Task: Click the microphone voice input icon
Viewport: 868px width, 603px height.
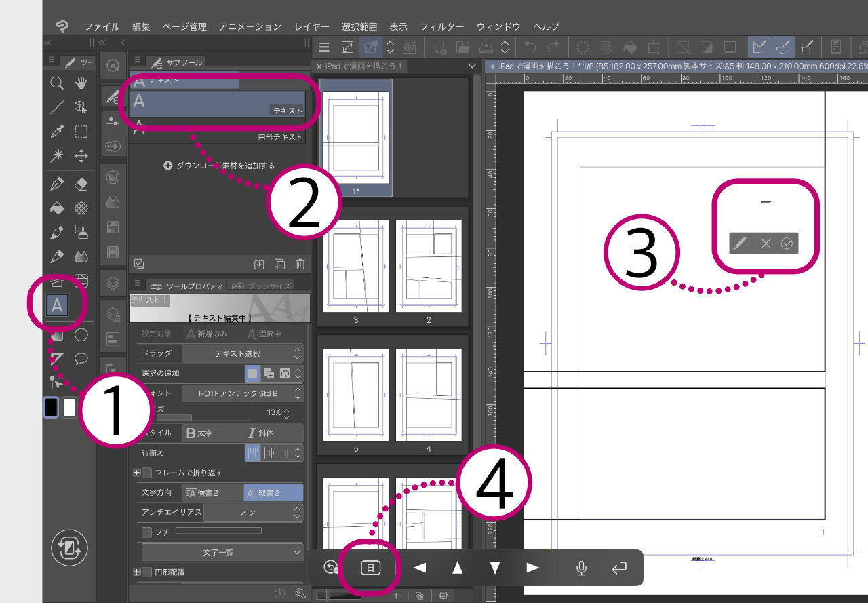Action: (581, 568)
